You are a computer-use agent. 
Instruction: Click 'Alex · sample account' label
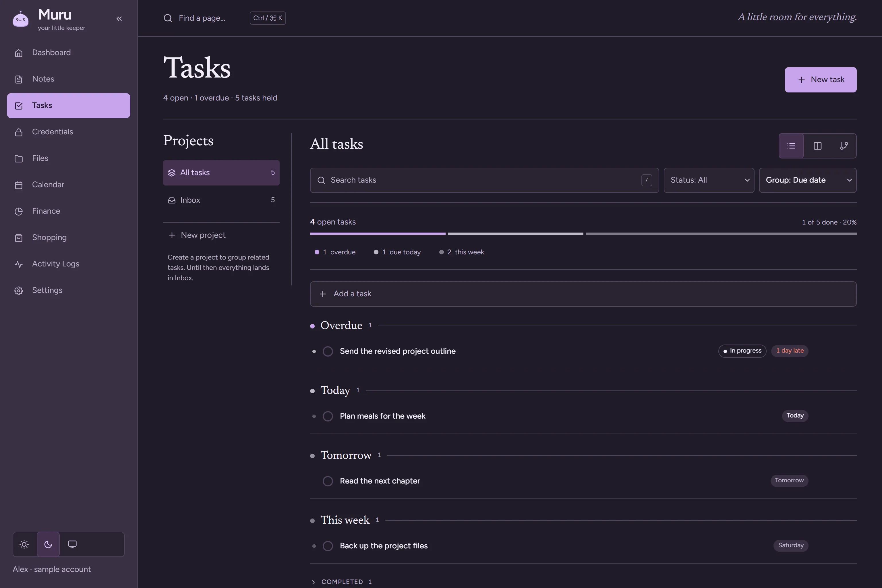(x=52, y=570)
